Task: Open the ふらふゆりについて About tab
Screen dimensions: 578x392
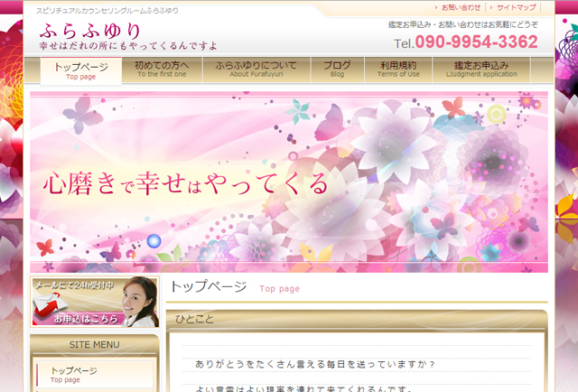Action: [x=256, y=70]
